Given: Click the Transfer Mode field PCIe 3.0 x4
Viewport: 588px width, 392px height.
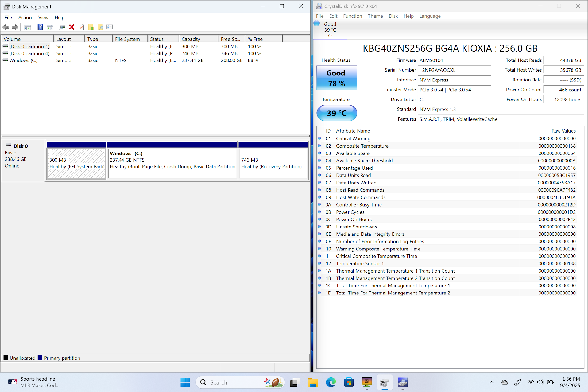Looking at the screenshot, I should 454,90.
